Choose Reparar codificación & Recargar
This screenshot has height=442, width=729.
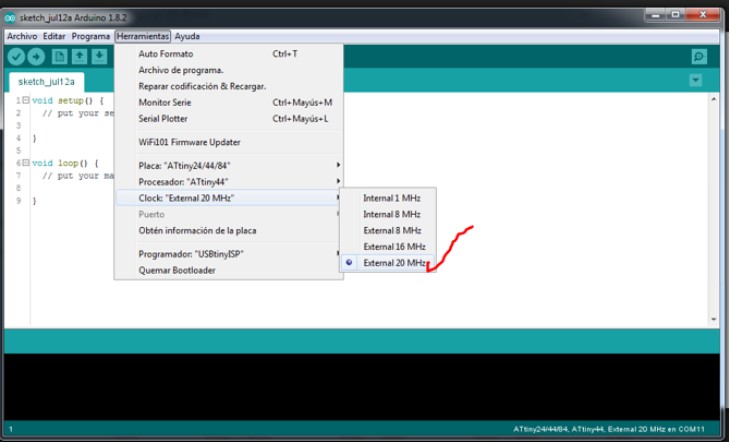point(229,86)
